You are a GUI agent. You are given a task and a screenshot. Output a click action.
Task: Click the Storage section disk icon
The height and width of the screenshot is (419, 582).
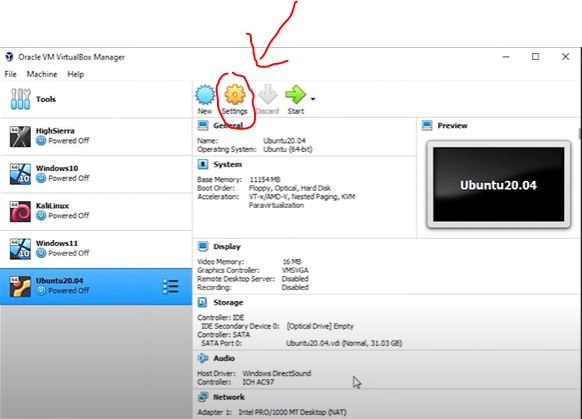tap(203, 302)
